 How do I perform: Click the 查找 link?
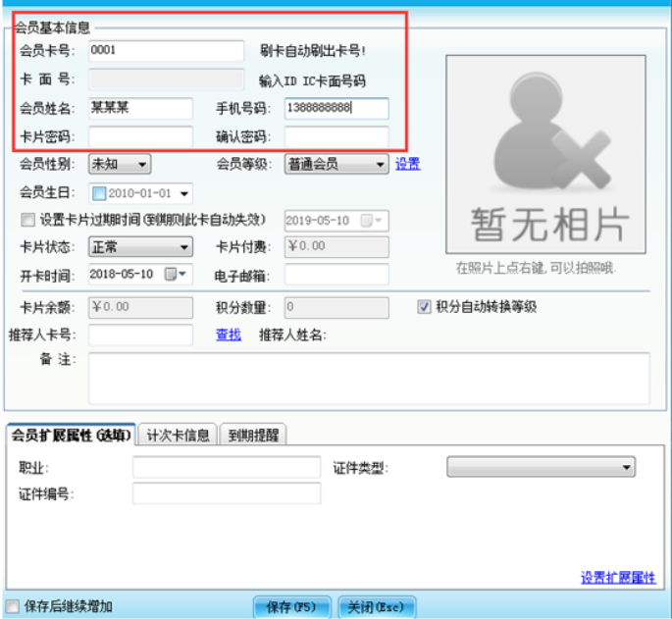pos(229,335)
